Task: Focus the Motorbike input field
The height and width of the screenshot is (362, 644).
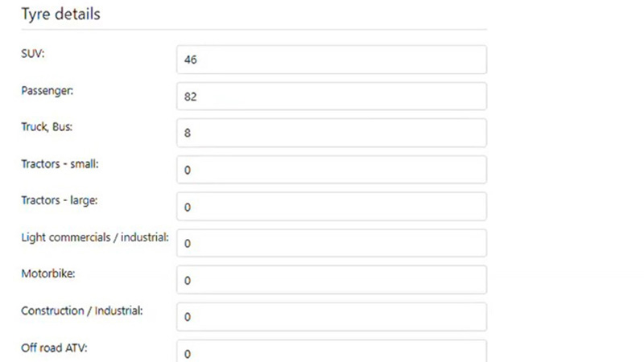Action: click(x=331, y=280)
